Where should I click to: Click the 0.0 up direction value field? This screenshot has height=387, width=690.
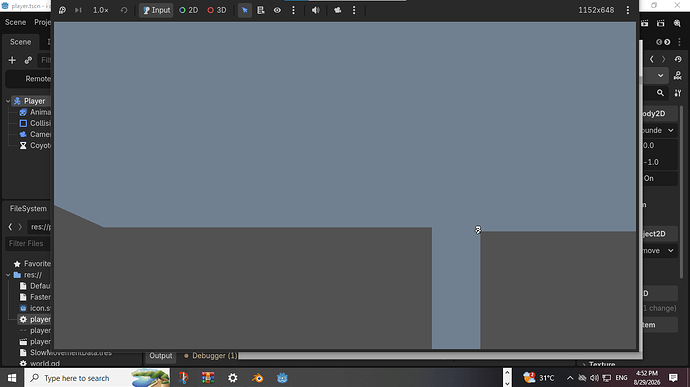click(659, 145)
